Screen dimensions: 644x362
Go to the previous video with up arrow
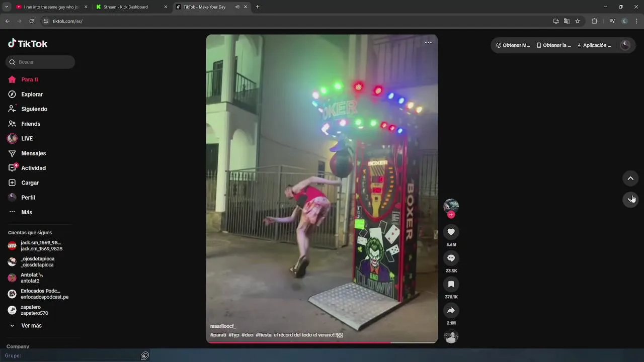click(x=630, y=178)
